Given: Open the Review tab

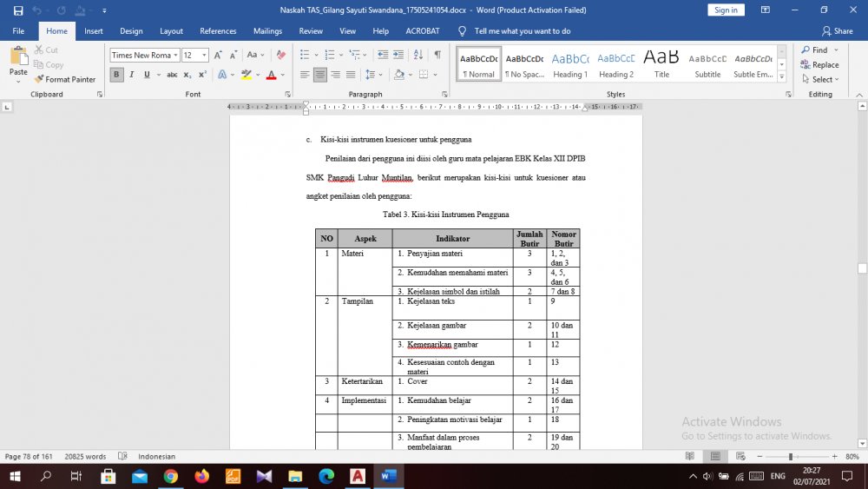Looking at the screenshot, I should pyautogui.click(x=311, y=31).
